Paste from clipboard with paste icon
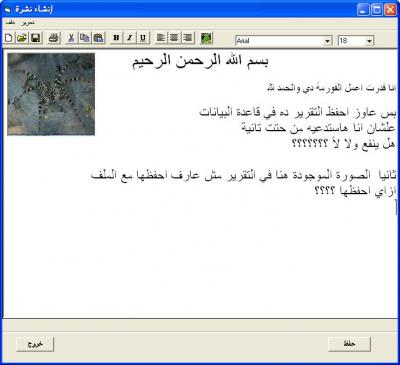400x365 pixels. 98,38
